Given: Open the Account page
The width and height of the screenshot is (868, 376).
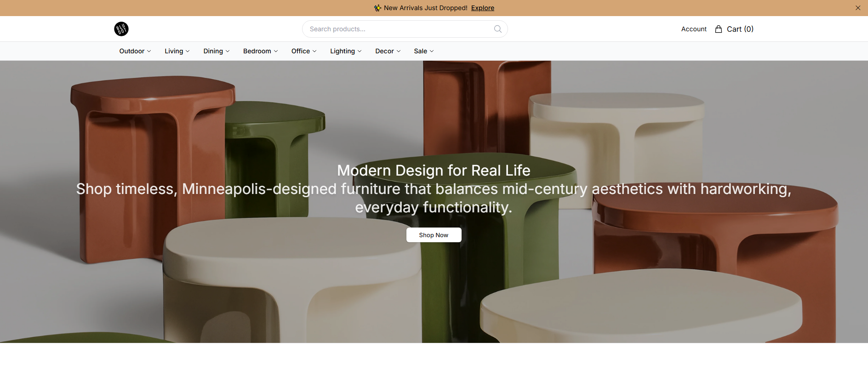Looking at the screenshot, I should pos(694,29).
